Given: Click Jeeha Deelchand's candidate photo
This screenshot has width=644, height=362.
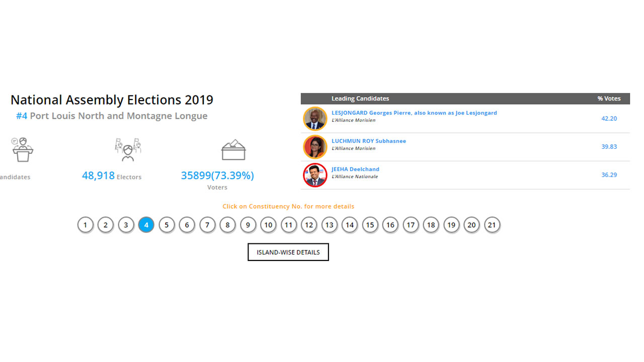Looking at the screenshot, I should click(x=315, y=175).
